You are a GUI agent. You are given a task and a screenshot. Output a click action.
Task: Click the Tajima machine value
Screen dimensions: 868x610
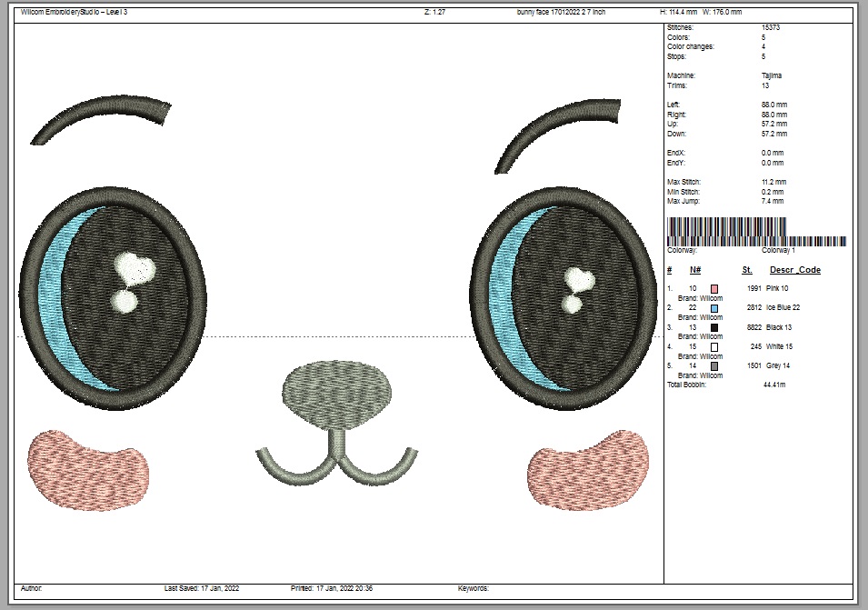pyautogui.click(x=771, y=75)
